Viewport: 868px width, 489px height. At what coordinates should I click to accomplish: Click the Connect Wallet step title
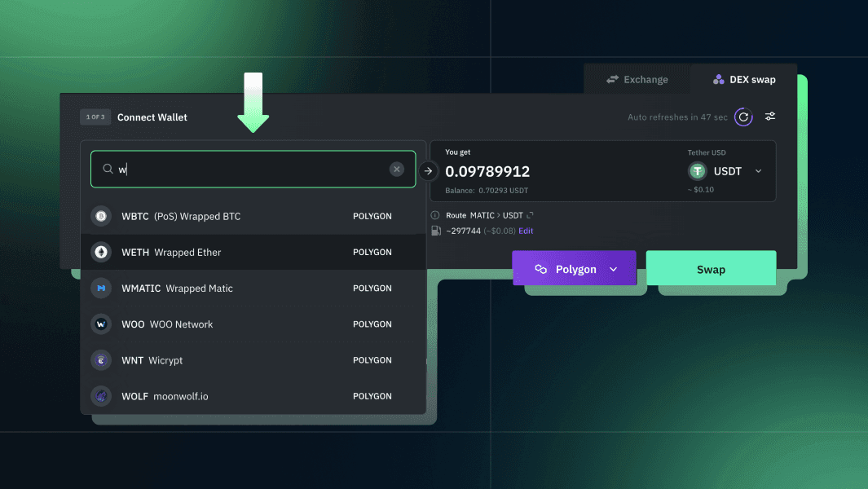[x=152, y=117]
